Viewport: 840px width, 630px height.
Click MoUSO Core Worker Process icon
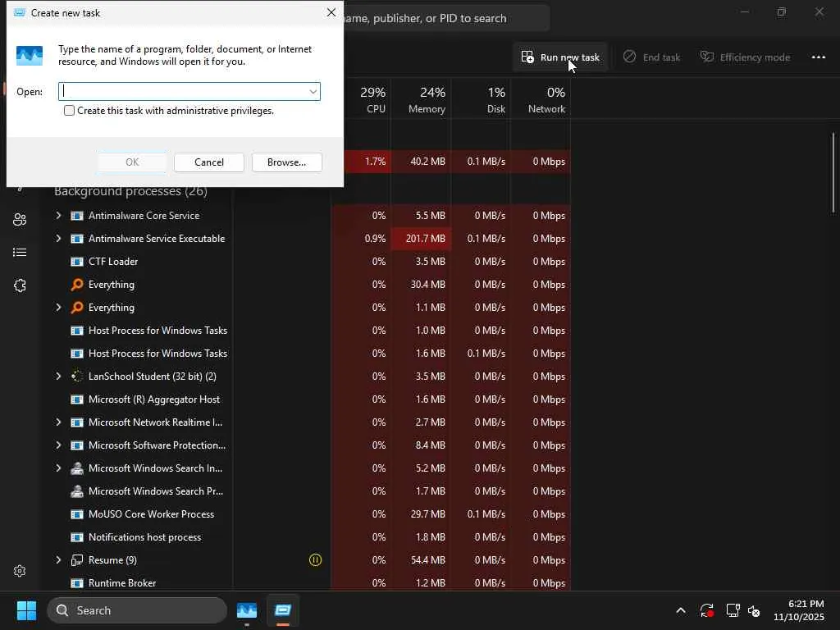pyautogui.click(x=77, y=514)
